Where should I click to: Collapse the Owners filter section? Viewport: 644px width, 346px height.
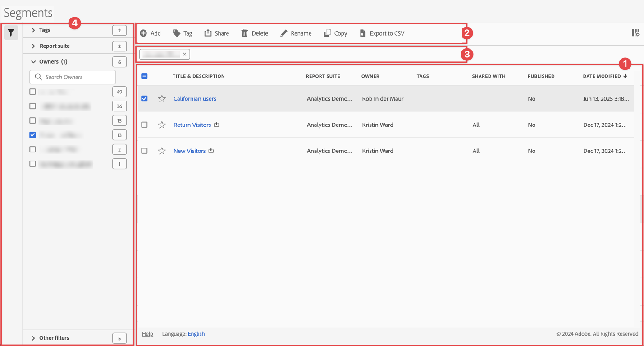pos(33,62)
